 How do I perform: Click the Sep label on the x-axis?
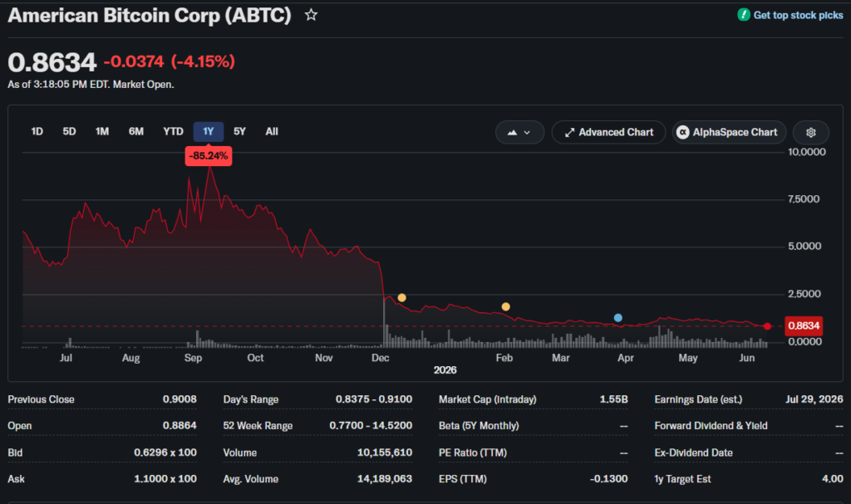click(x=193, y=358)
